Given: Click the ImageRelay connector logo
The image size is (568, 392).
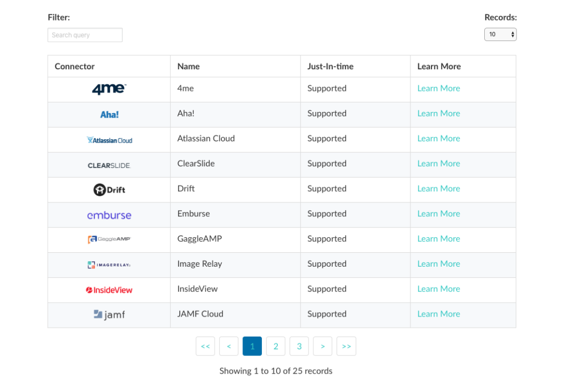Looking at the screenshot, I should tap(109, 265).
